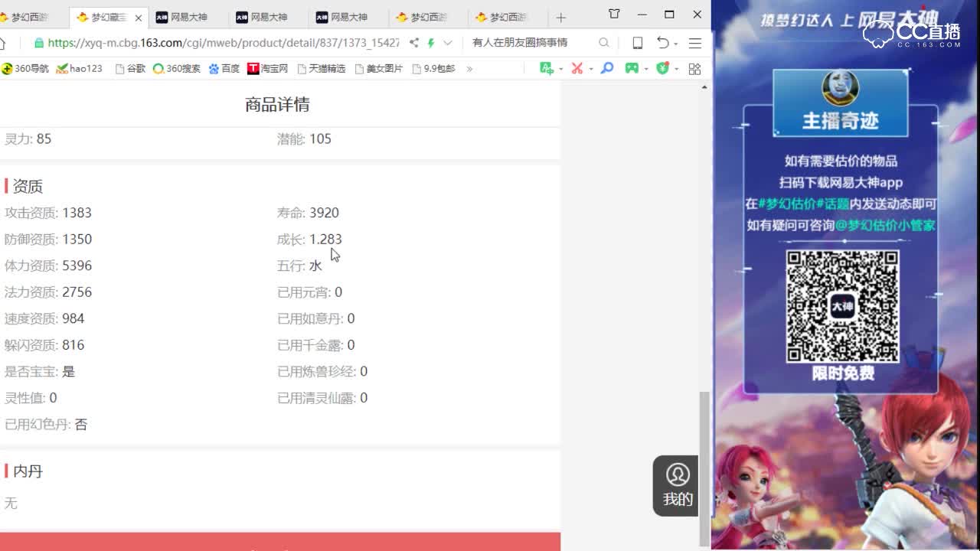Open the 美女图片 bookmark
The width and height of the screenshot is (980, 551).
pyautogui.click(x=379, y=69)
